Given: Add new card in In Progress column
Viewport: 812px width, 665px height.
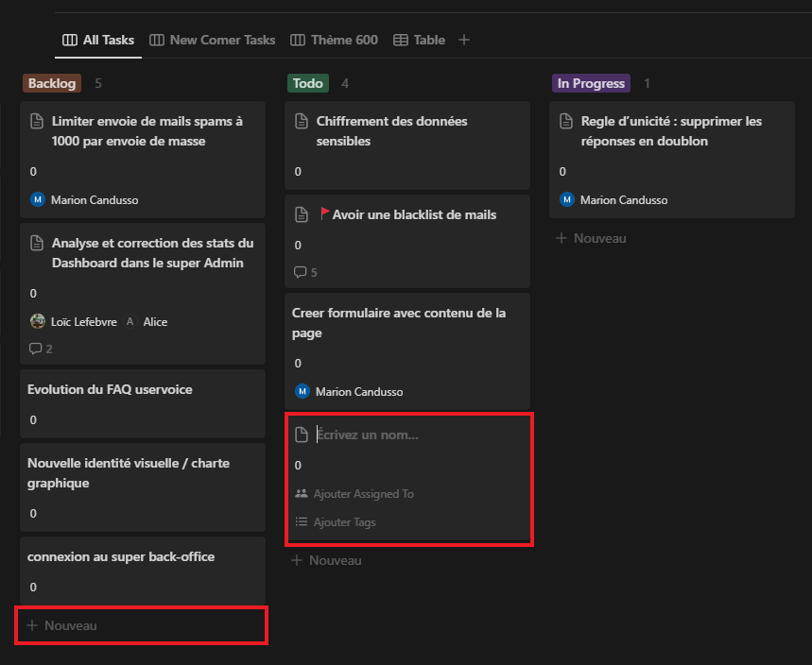Looking at the screenshot, I should tap(591, 238).
